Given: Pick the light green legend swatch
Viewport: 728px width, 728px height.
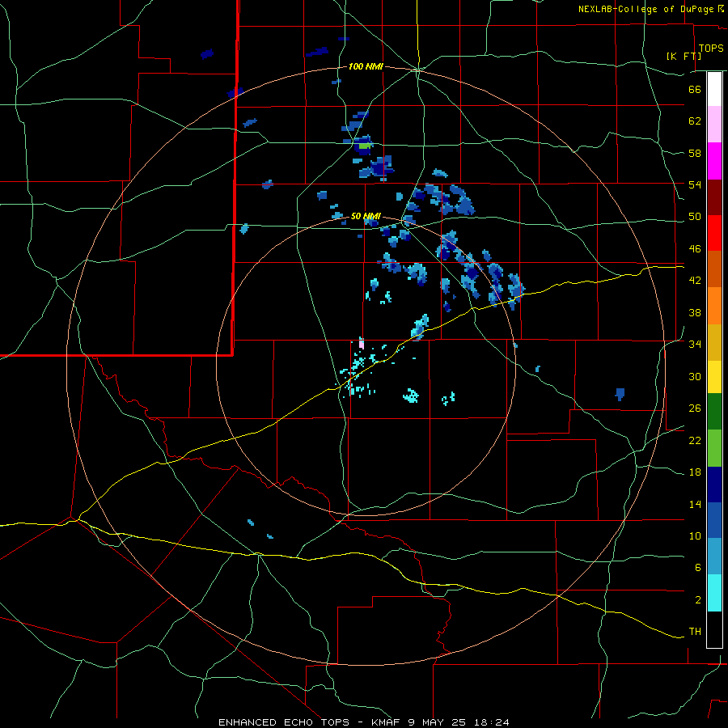Looking at the screenshot, I should tap(714, 448).
